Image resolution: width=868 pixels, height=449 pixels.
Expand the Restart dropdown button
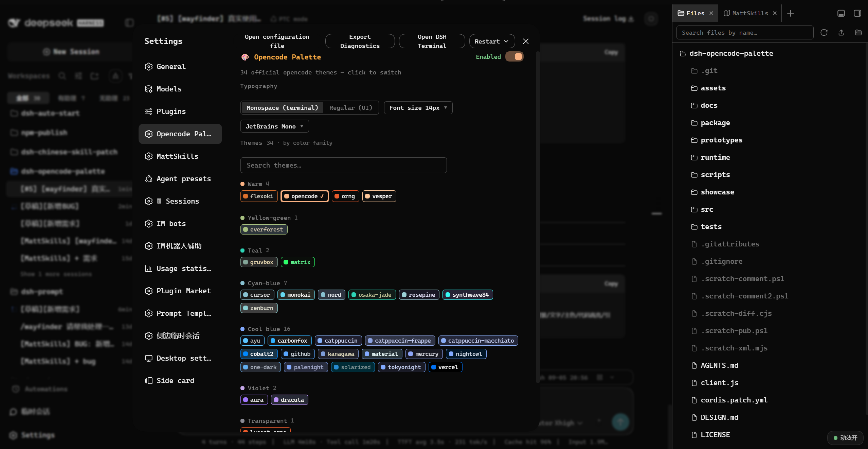[x=492, y=41]
